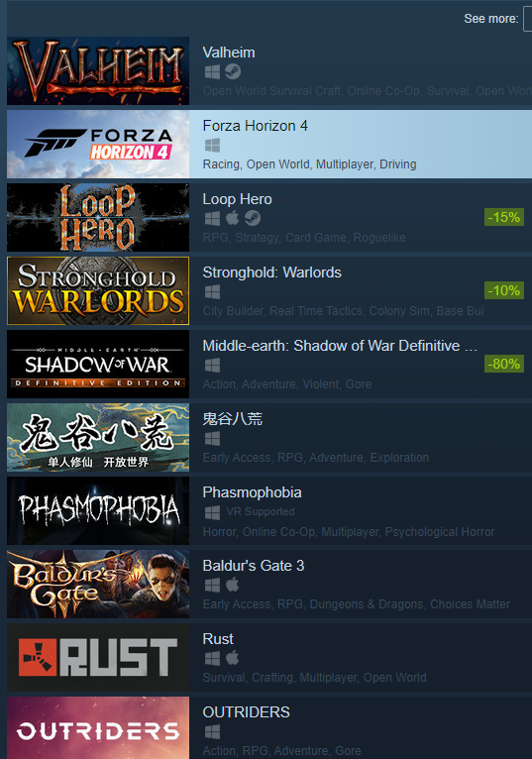Click the Windows icon under Valheim
Image resolution: width=532 pixels, height=759 pixels.
coord(212,72)
